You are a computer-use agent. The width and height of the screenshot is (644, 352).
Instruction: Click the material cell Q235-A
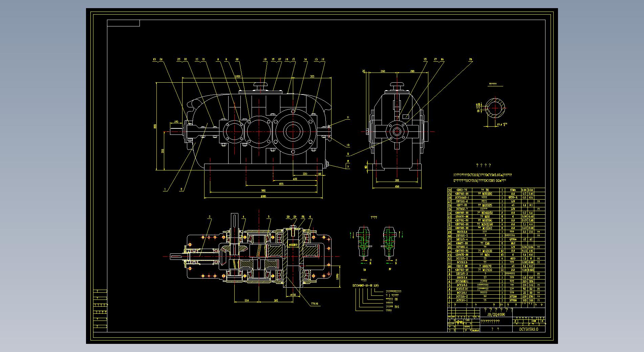pyautogui.click(x=513, y=198)
